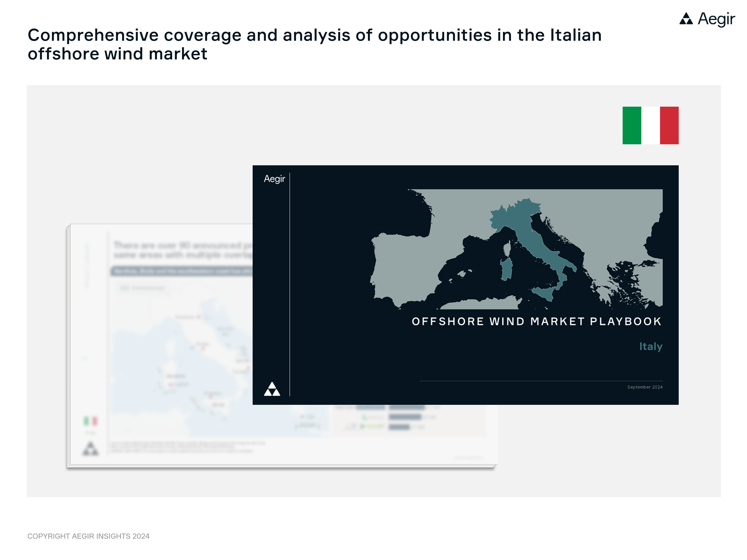
Task: Click the 'OFFSHORE WIND MARKET PLAYBOOK' title text
Action: click(x=537, y=321)
